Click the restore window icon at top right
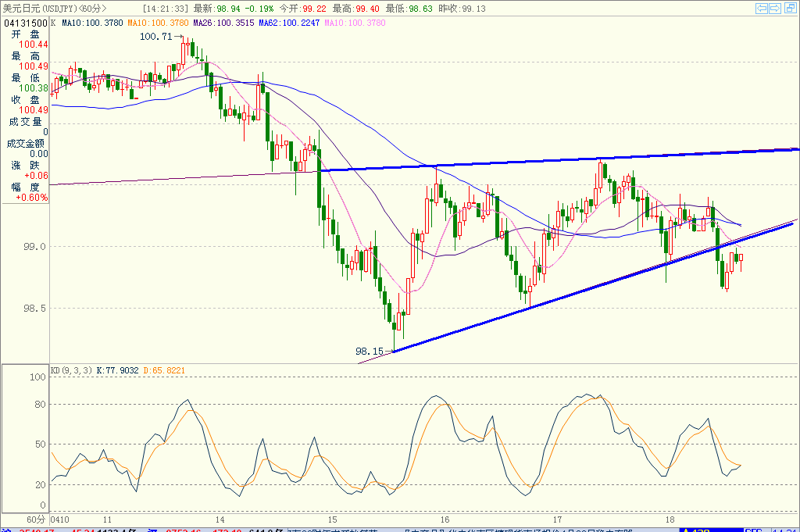 click(791, 8)
